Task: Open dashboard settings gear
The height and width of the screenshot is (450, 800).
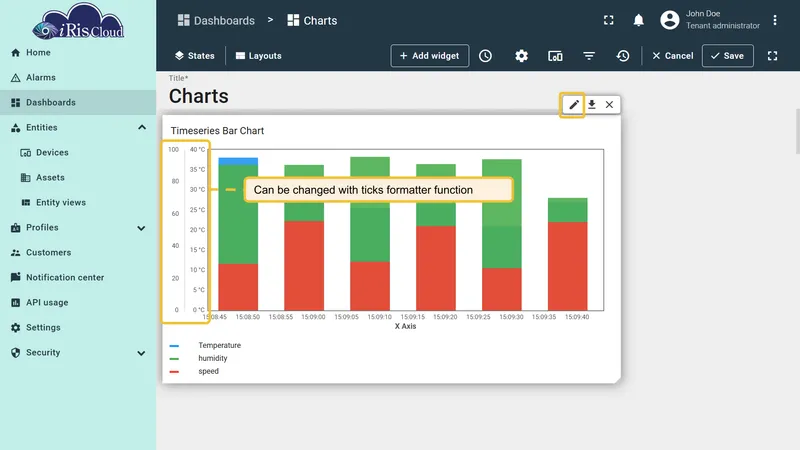Action: (521, 56)
